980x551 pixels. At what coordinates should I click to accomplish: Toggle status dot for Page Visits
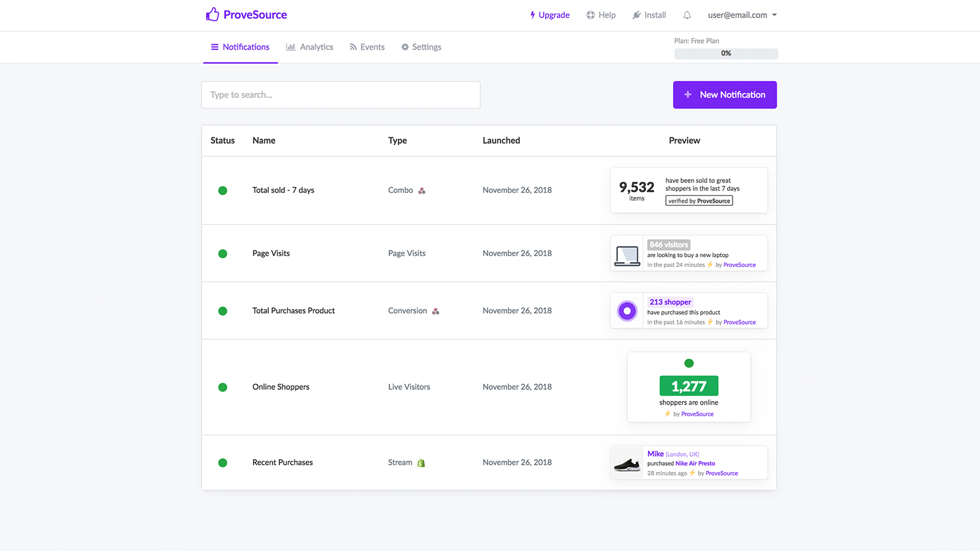tap(223, 253)
